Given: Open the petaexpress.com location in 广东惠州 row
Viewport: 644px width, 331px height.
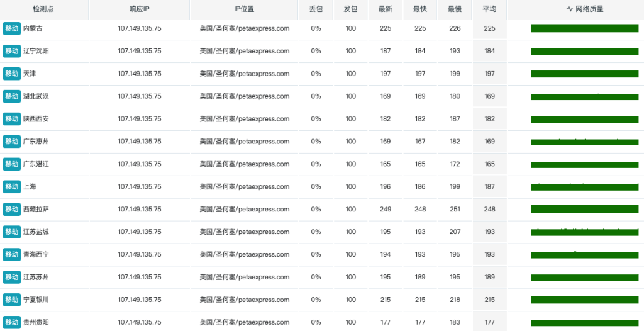Looking at the screenshot, I should click(x=244, y=142).
